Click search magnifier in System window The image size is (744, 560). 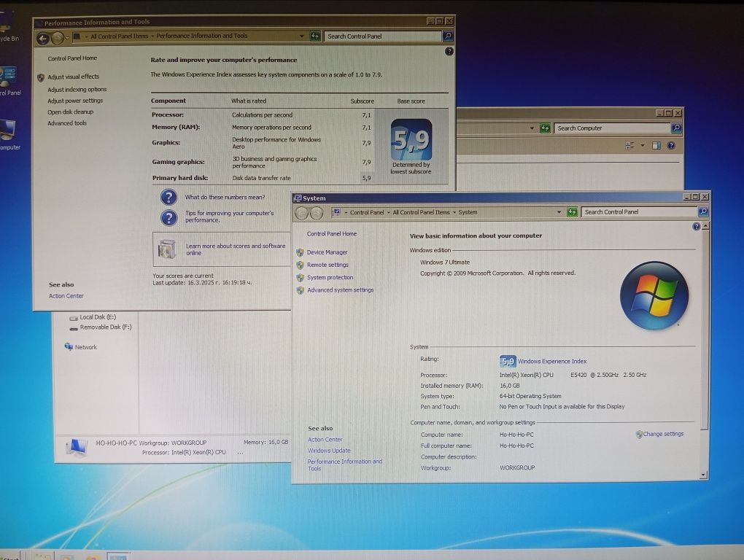[703, 211]
